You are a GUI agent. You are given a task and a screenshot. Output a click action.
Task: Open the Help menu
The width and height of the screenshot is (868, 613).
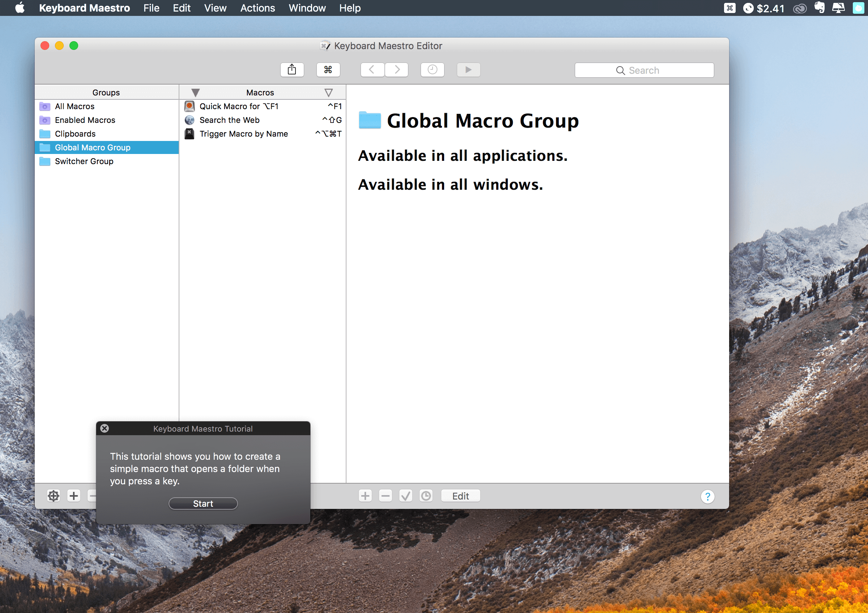350,8
